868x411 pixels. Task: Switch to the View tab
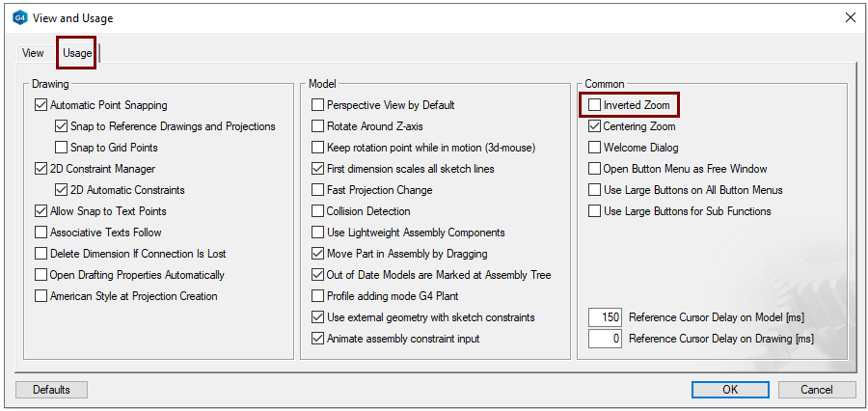click(x=33, y=53)
